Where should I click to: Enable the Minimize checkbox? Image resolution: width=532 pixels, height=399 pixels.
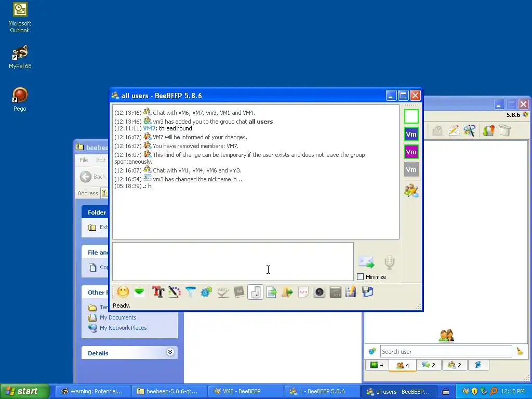tap(361, 277)
